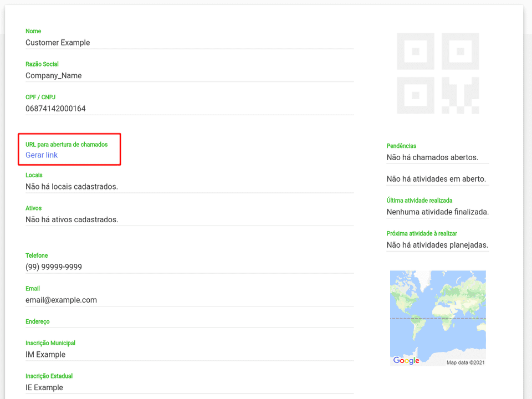Screen dimensions: 532x399
Task: Click the Locais section label
Action: pyautogui.click(x=34, y=175)
